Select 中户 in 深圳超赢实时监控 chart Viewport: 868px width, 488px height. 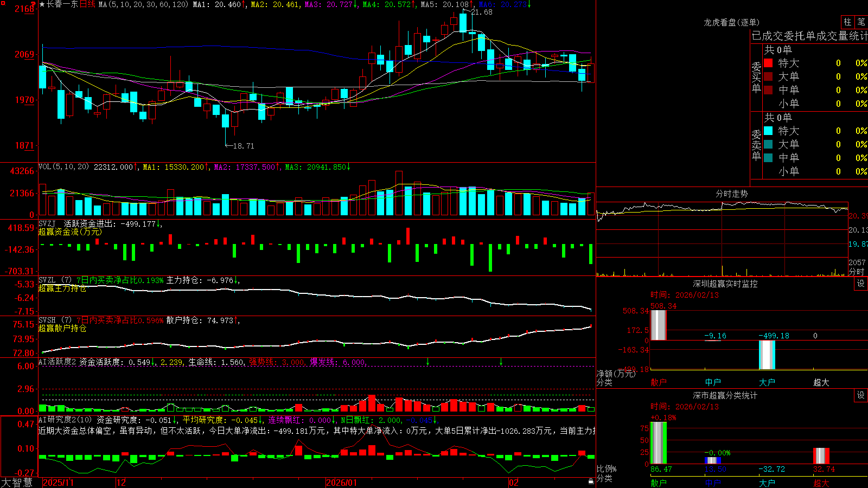tap(713, 382)
